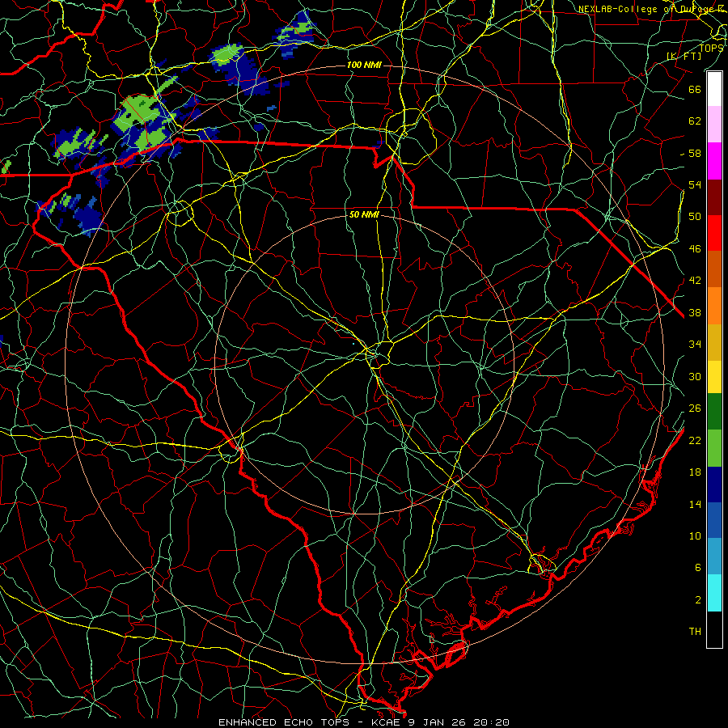Viewport: 728px width, 728px height.
Task: Click the 'TOPS' legend title
Action: [711, 48]
